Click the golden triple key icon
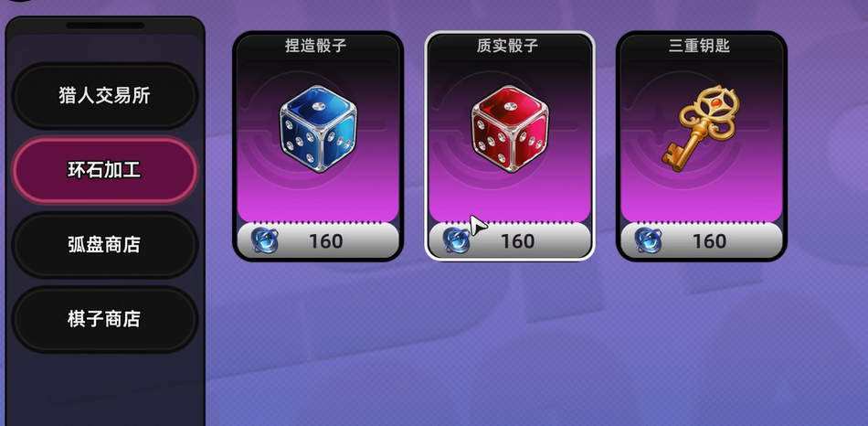The width and height of the screenshot is (868, 426). [x=700, y=128]
